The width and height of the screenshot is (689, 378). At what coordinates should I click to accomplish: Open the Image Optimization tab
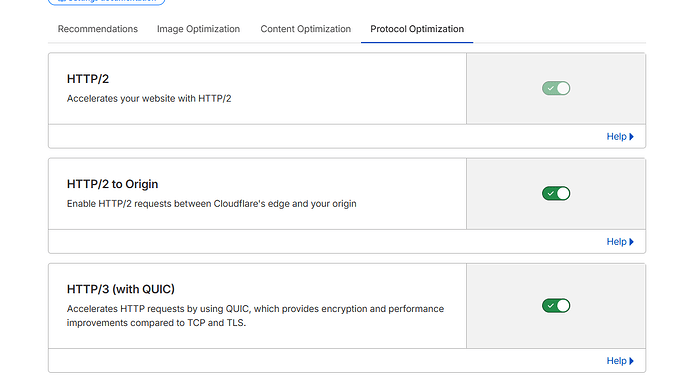click(x=198, y=29)
